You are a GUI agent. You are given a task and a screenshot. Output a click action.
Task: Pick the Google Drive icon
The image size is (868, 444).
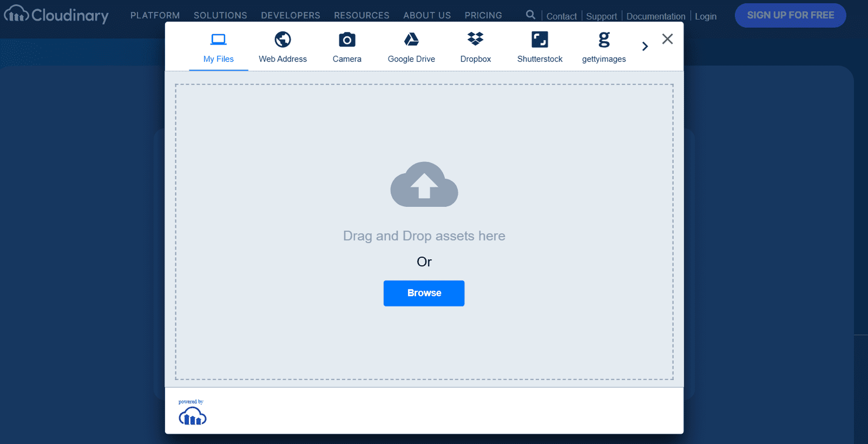pyautogui.click(x=411, y=39)
